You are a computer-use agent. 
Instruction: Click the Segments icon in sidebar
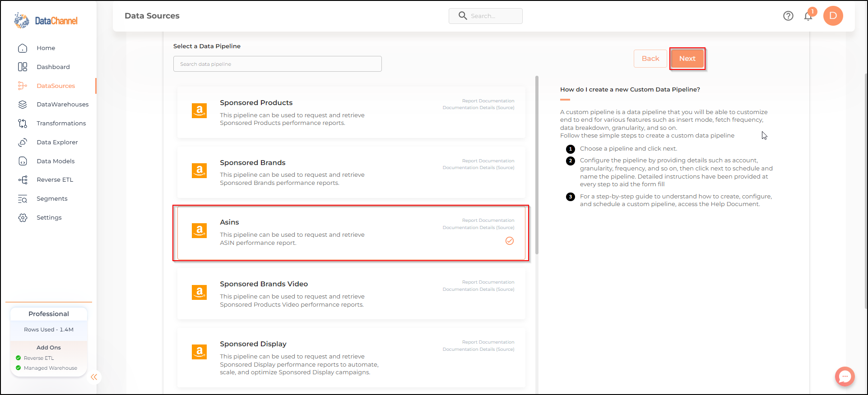tap(23, 199)
